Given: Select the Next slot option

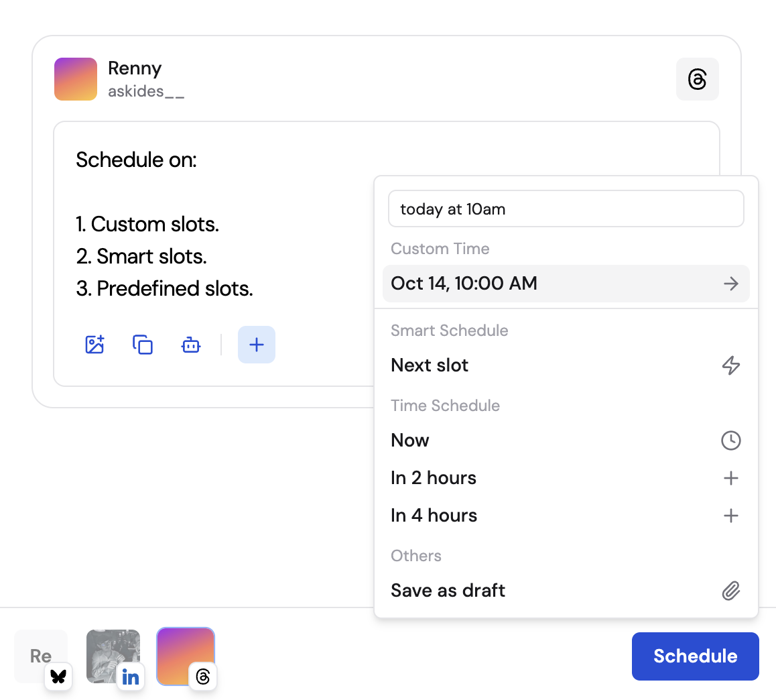Looking at the screenshot, I should click(430, 365).
